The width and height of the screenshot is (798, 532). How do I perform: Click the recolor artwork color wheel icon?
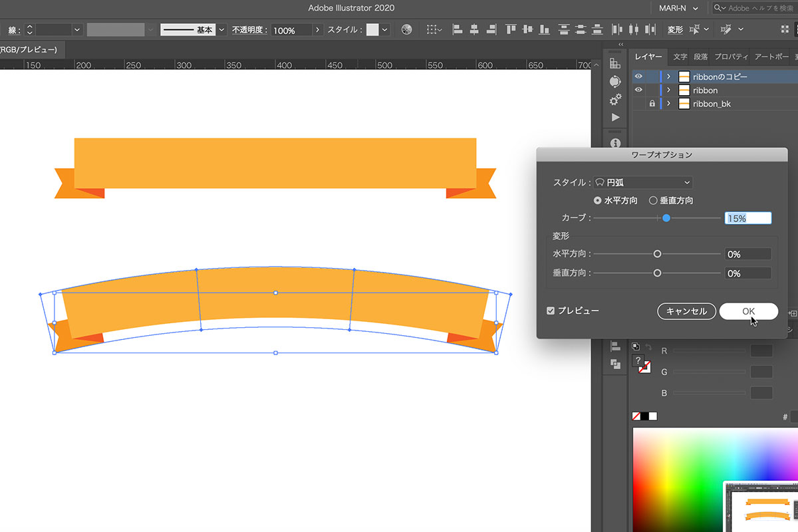point(407,30)
